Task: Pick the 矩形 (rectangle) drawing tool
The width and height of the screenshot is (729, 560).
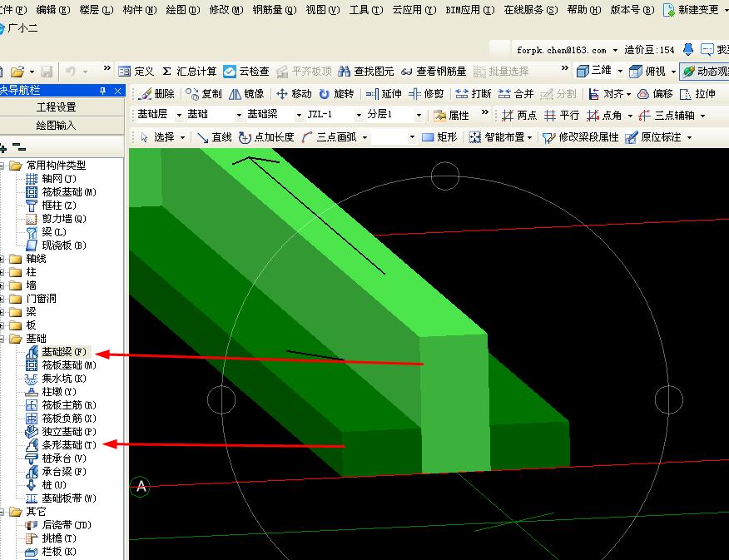Action: [x=439, y=137]
